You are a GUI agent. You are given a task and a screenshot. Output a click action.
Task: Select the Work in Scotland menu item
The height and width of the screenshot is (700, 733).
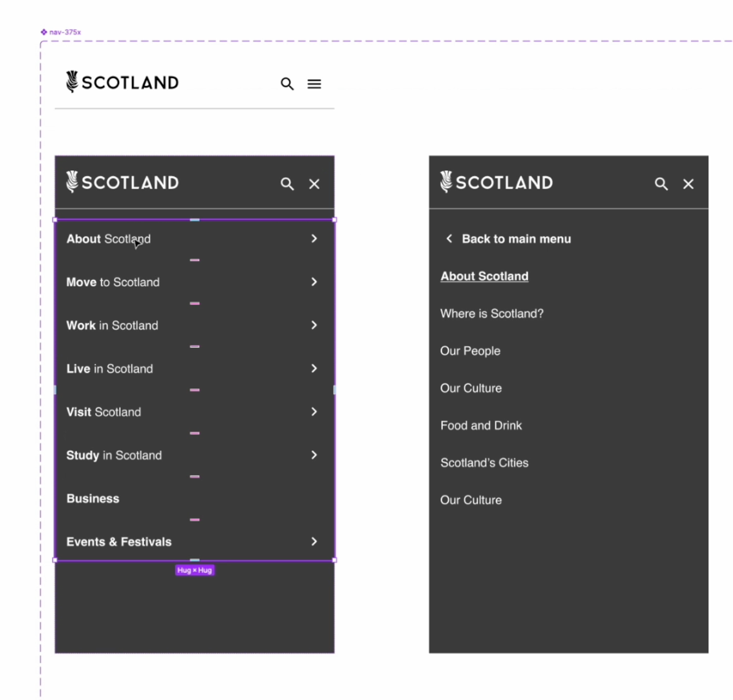point(112,325)
